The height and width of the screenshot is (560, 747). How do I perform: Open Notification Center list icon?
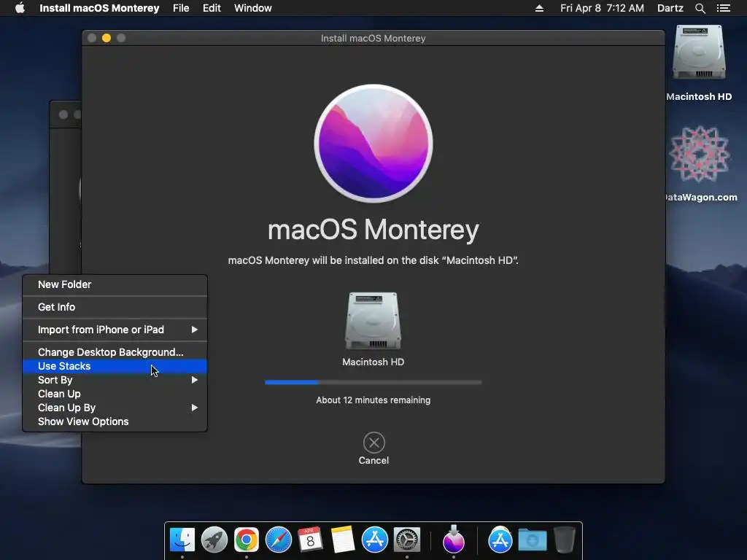724,8
